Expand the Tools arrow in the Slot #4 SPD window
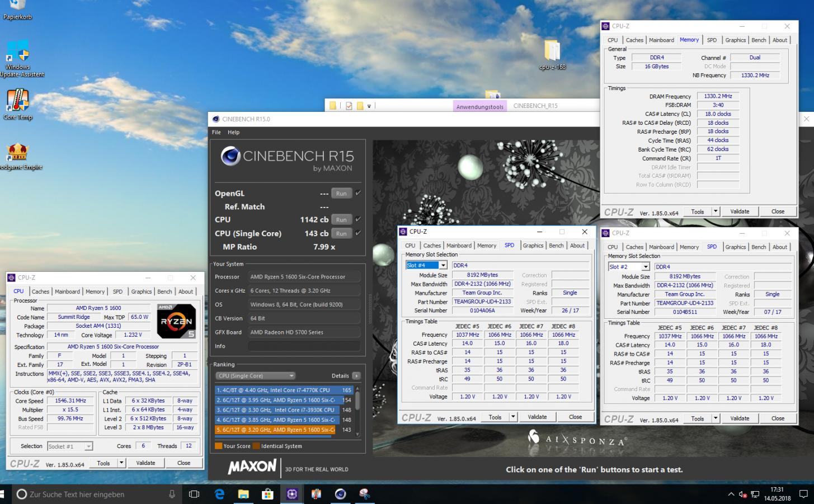 point(513,417)
